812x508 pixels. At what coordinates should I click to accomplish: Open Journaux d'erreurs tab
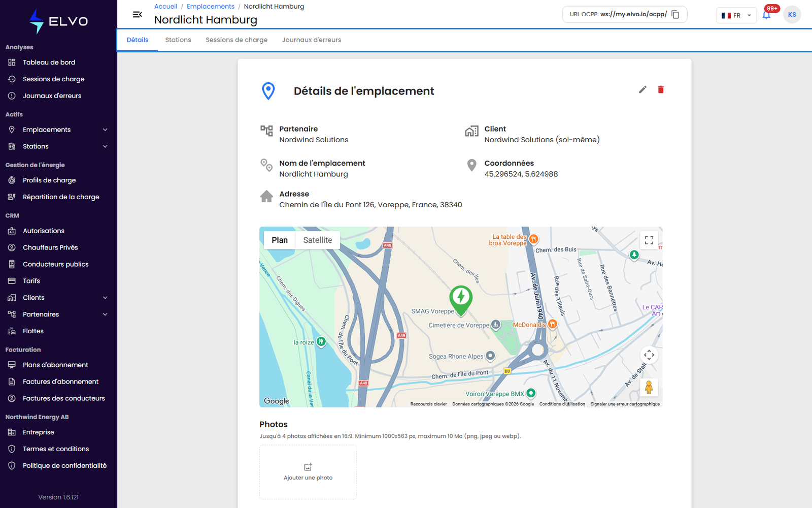click(312, 40)
